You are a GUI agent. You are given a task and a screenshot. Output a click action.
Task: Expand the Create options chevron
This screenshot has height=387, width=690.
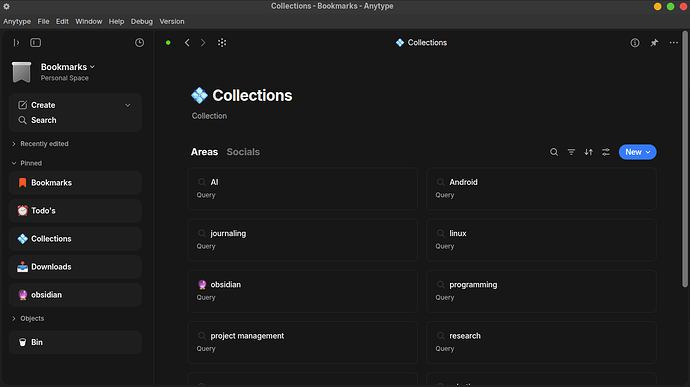pos(128,105)
